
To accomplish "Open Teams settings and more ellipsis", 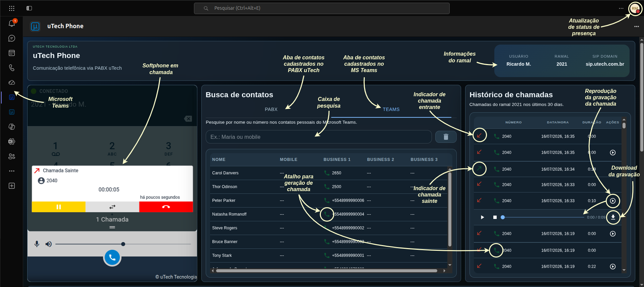I will click(621, 8).
